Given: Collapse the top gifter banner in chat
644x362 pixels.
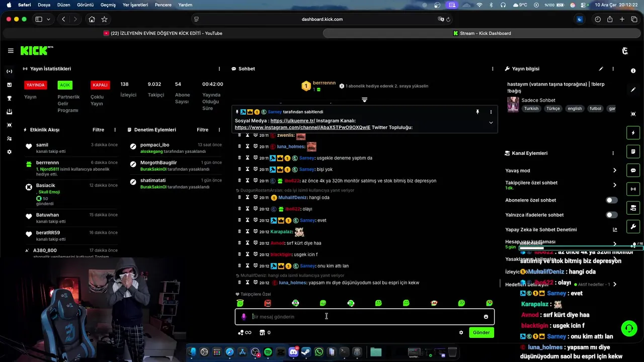Looking at the screenshot, I should (364, 100).
